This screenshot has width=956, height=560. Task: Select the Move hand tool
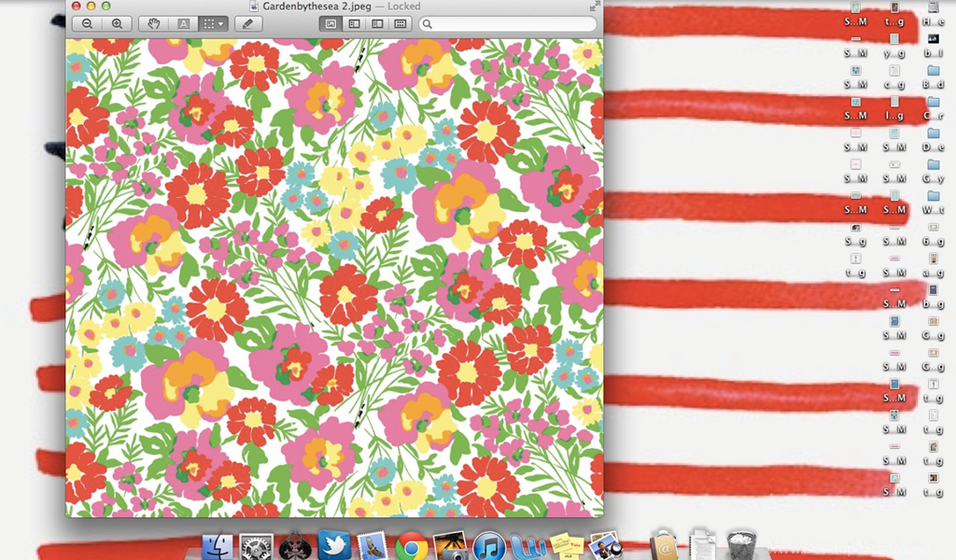[154, 24]
